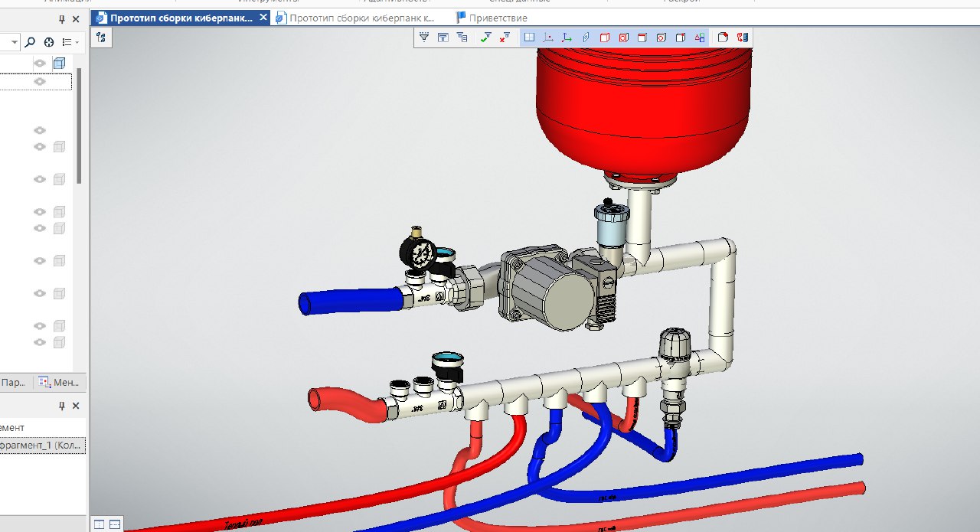Toggle visibility eye of the selected tree row
Viewport: 980px width, 532px height.
click(x=40, y=81)
